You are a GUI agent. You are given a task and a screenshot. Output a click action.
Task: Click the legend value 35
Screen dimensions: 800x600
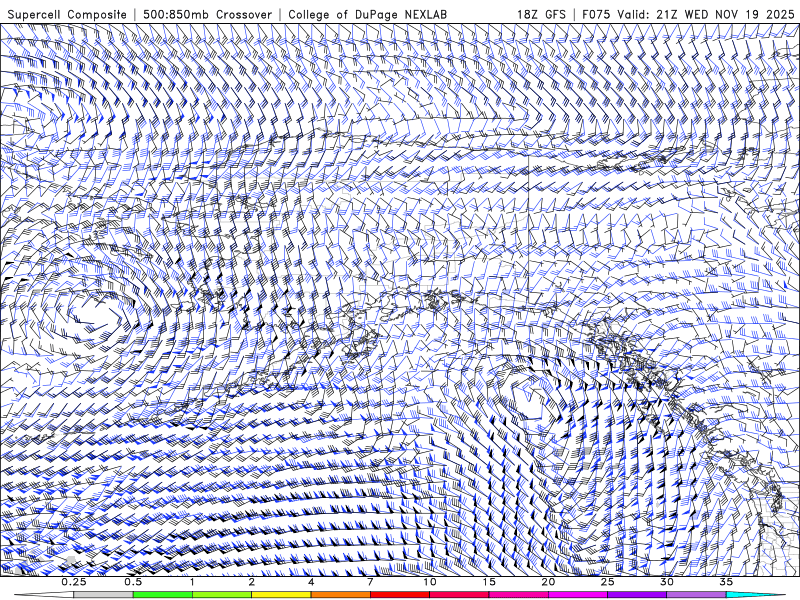[726, 582]
